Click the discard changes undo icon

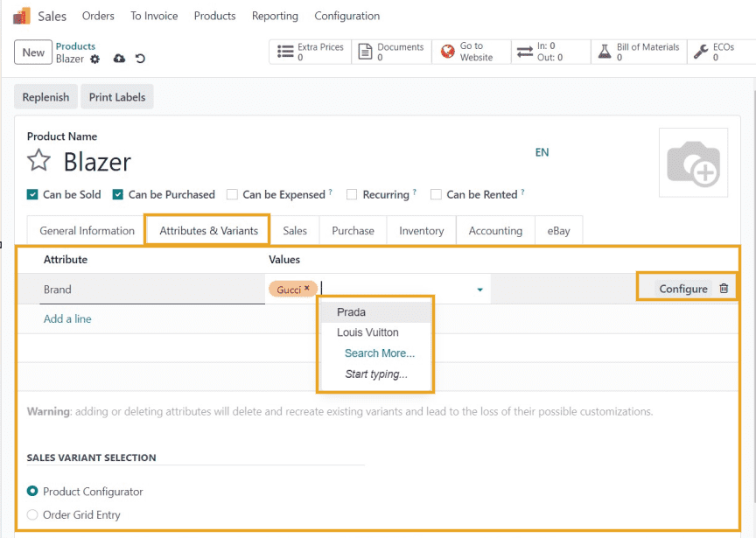pyautogui.click(x=140, y=59)
